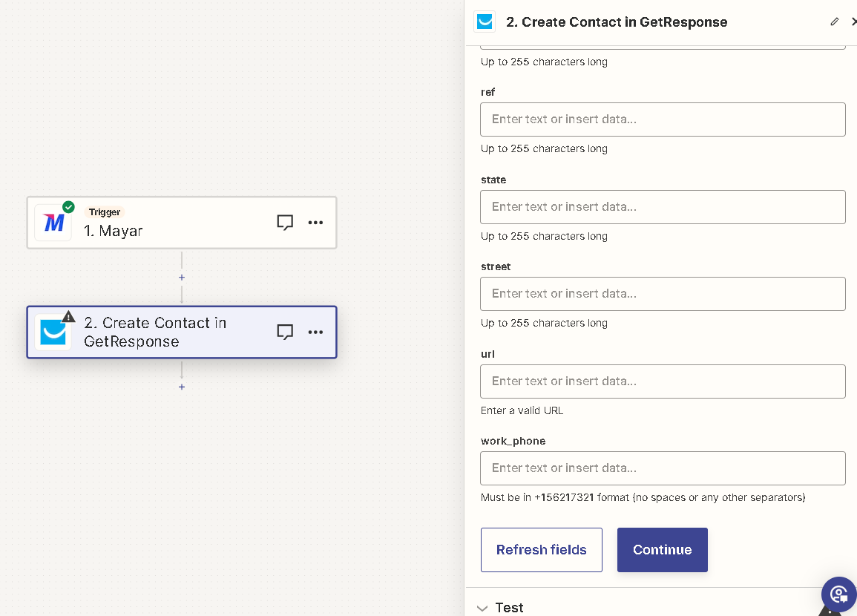Click the 'url' field label
The height and width of the screenshot is (616, 857).
point(487,354)
